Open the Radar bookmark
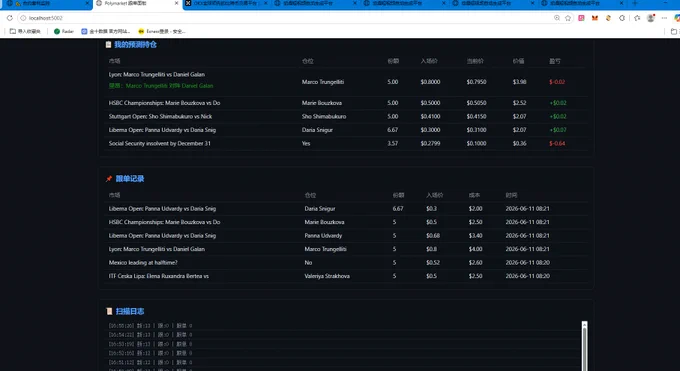The width and height of the screenshot is (680, 371). click(x=64, y=31)
